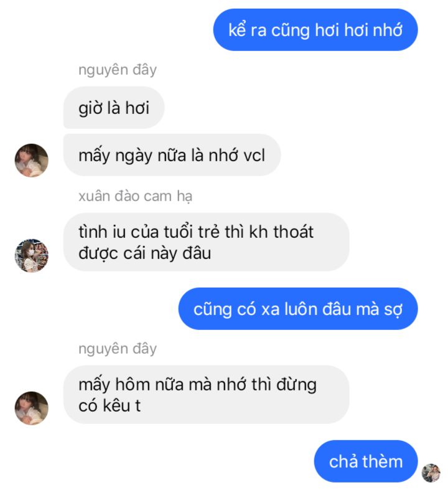Image resolution: width=448 pixels, height=495 pixels.
Task: Open xuân đào cam hạ's profile avatar
Action: click(32, 255)
